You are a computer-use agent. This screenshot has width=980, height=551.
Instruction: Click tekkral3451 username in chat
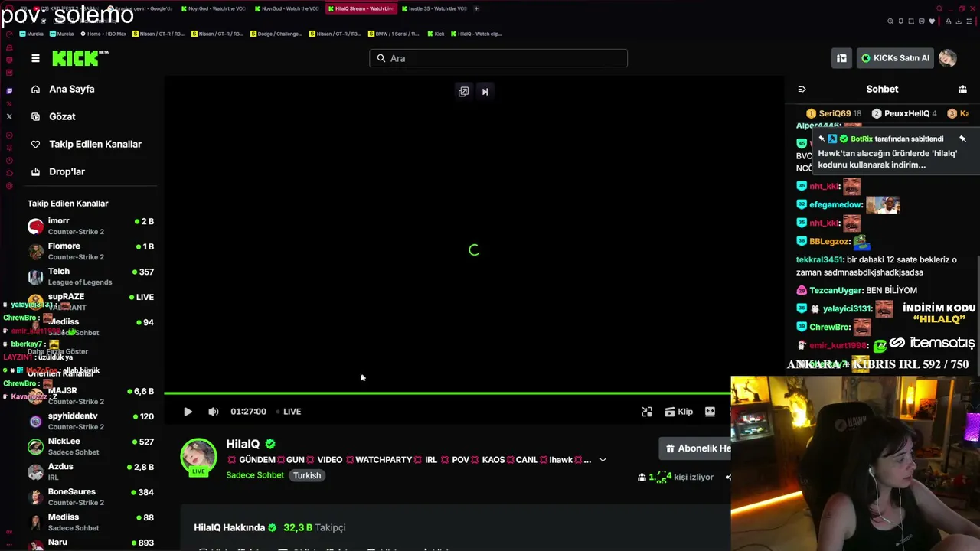point(820,259)
